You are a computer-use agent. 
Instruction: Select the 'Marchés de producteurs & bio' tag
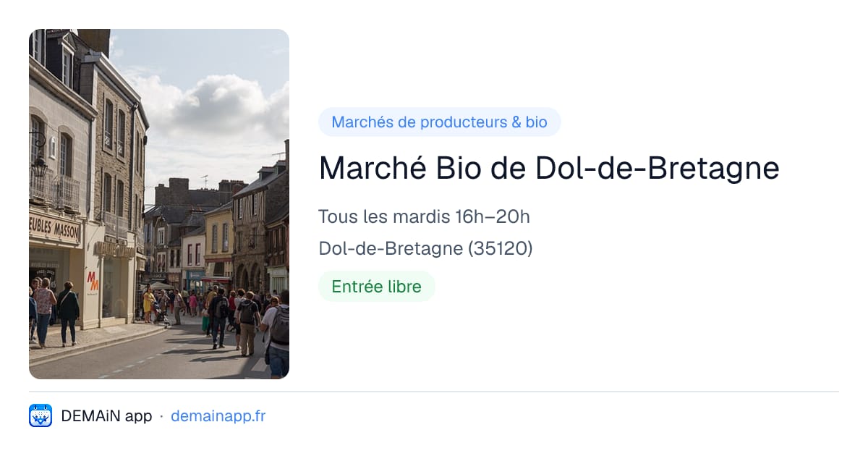pos(439,122)
